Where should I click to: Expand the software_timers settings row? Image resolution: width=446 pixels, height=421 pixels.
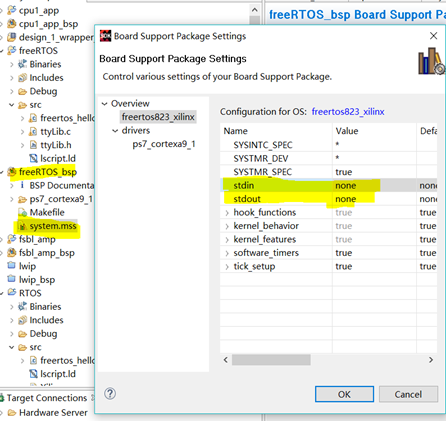(x=227, y=253)
